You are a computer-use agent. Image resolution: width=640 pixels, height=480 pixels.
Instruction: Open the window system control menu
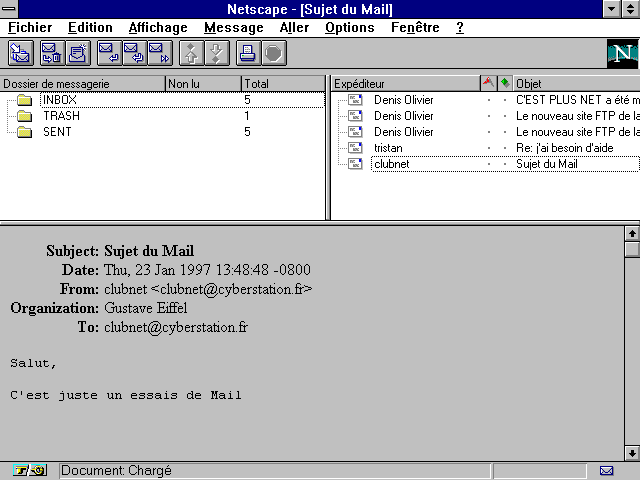9,9
